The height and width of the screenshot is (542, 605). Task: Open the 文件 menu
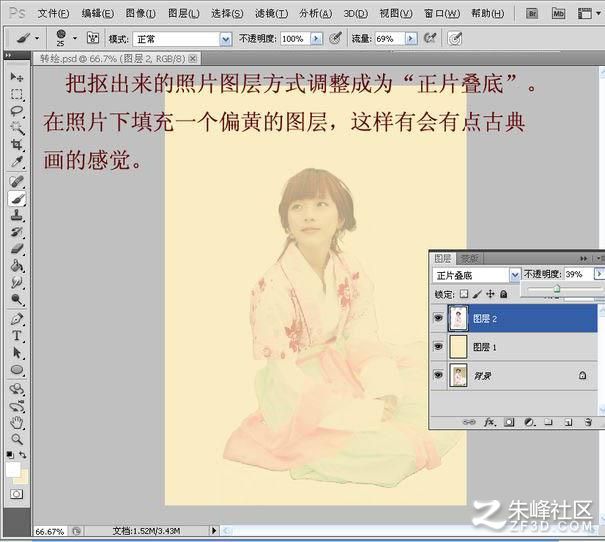(x=53, y=14)
